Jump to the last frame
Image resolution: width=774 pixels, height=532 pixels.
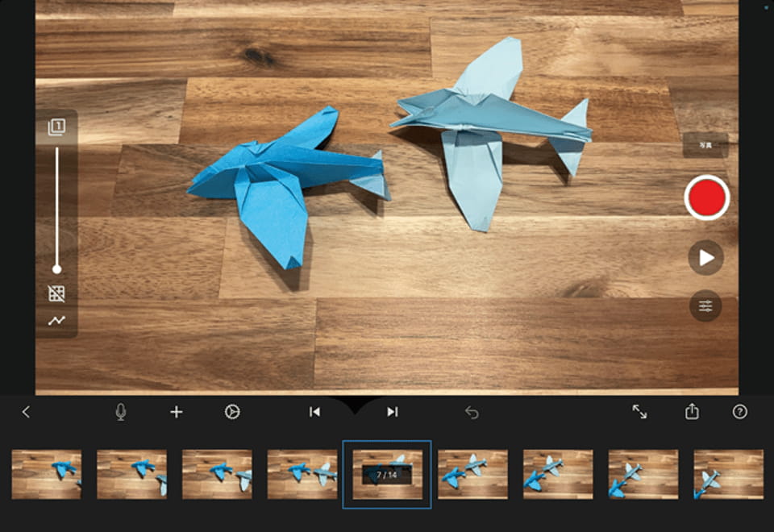coord(393,412)
